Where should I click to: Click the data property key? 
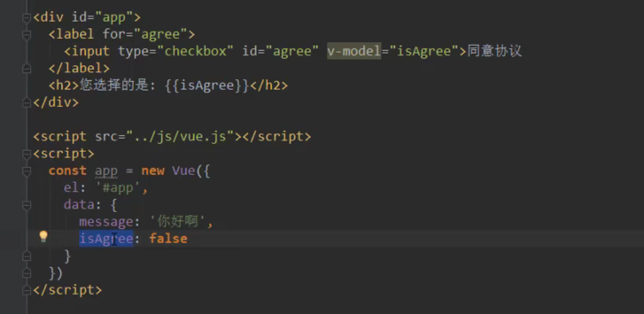pyautogui.click(x=79, y=205)
